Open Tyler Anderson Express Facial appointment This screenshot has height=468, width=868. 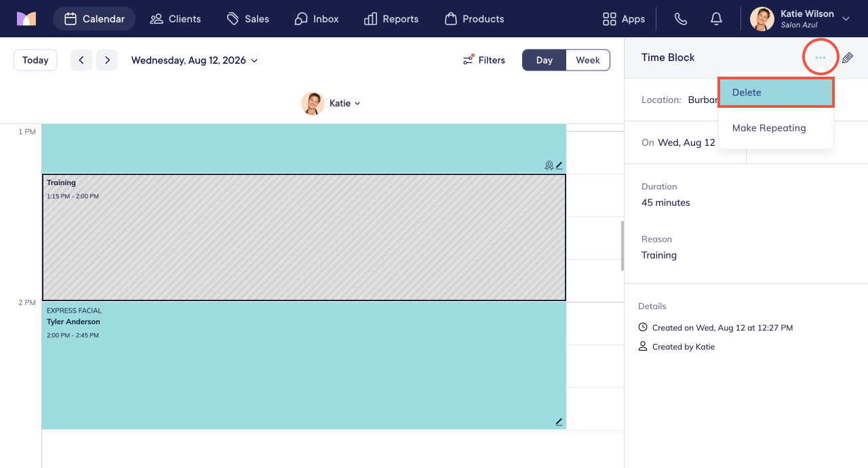pos(304,366)
